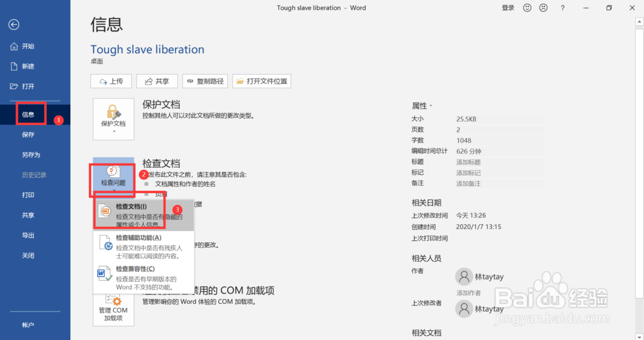Screen dimensions: 644x340
Task: Click the word count value 1048
Action: (x=464, y=140)
